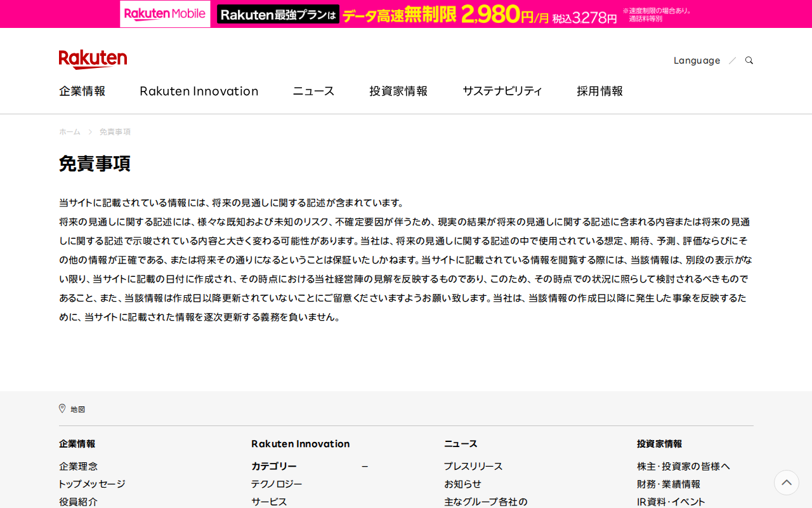Open the Language selector
The width and height of the screenshot is (812, 508).
click(697, 60)
